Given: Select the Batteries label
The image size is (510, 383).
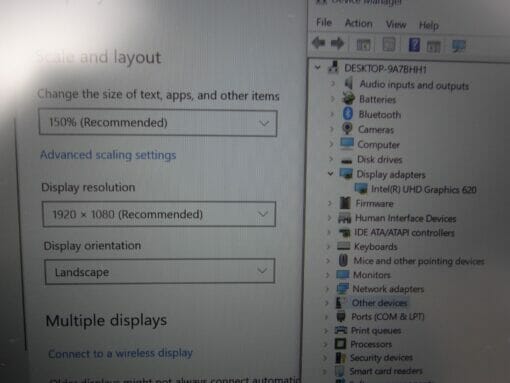Looking at the screenshot, I should pyautogui.click(x=378, y=99).
